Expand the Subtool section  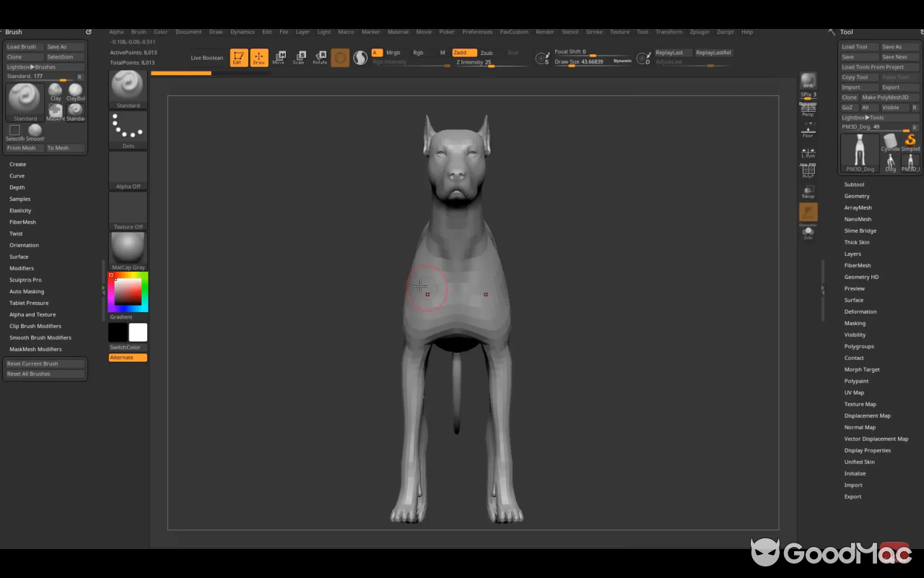click(x=854, y=184)
